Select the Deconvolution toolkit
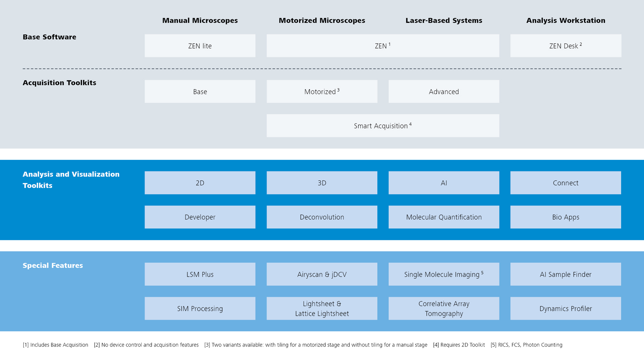This screenshot has height=362, width=644. [321, 218]
